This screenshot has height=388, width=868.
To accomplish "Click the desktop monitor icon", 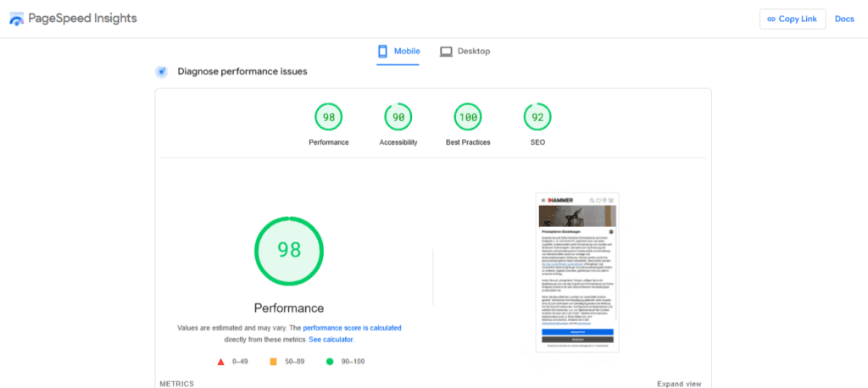I will (x=446, y=52).
